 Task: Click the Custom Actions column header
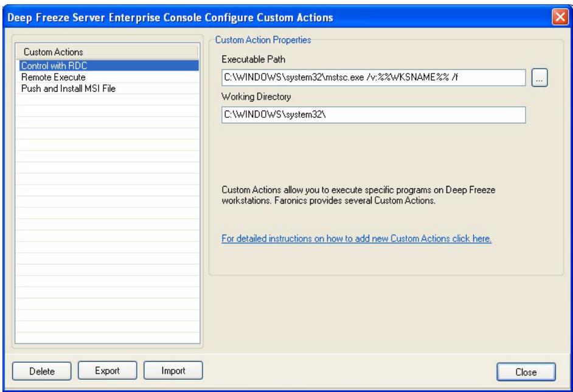pyautogui.click(x=107, y=52)
